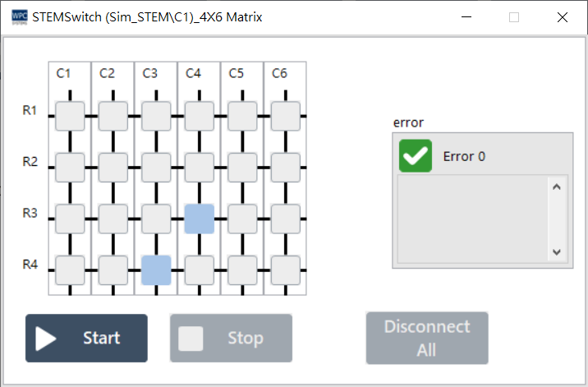Toggle the R4-C1 matrix switch
Image resolution: width=588 pixels, height=387 pixels.
(x=70, y=270)
